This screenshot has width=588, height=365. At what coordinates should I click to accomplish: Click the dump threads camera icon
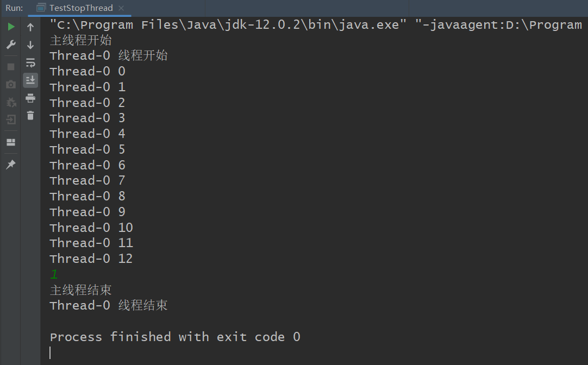(11, 84)
